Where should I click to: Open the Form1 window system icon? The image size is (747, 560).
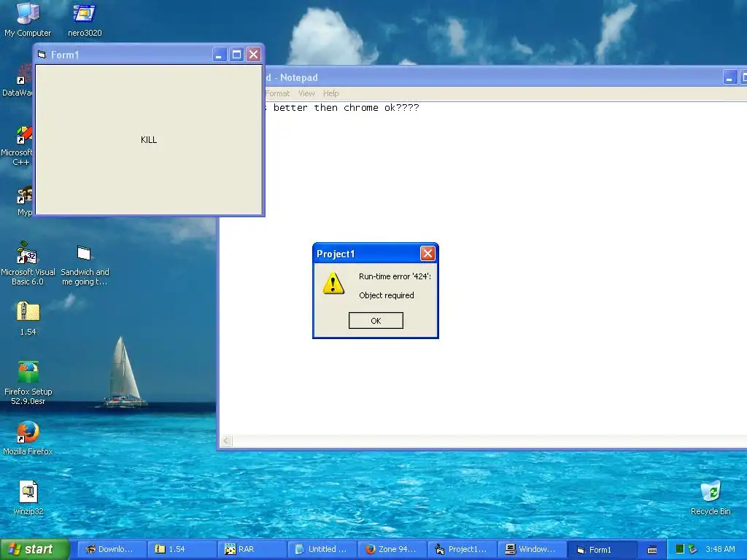click(x=42, y=54)
